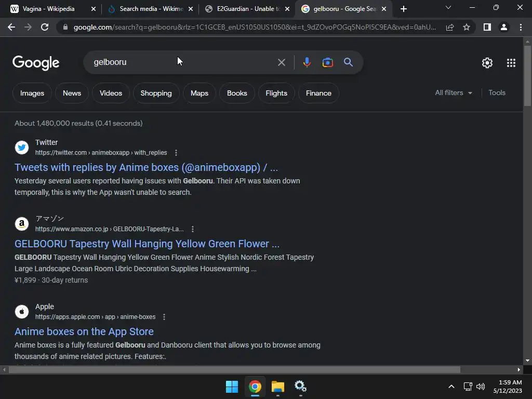Bookmark this page with the star icon
Screen dimensions: 532x399
467,27
